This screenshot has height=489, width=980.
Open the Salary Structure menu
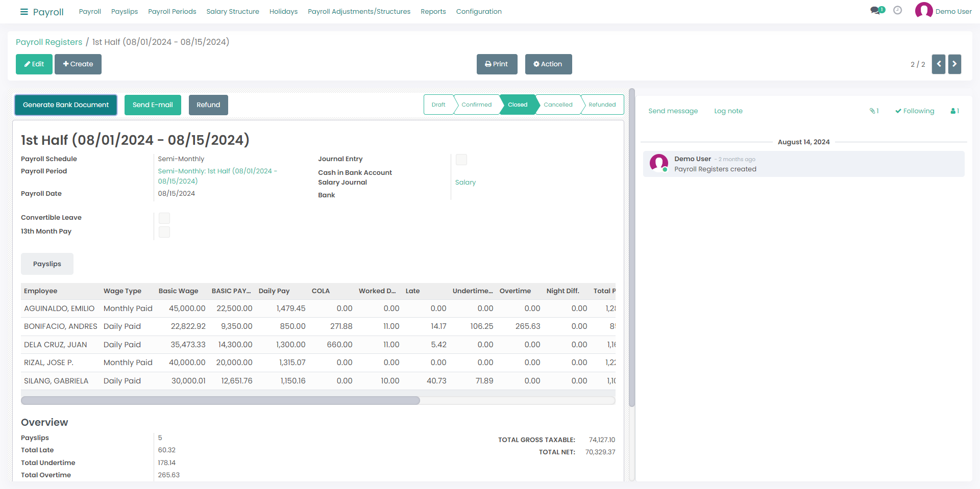tap(233, 11)
